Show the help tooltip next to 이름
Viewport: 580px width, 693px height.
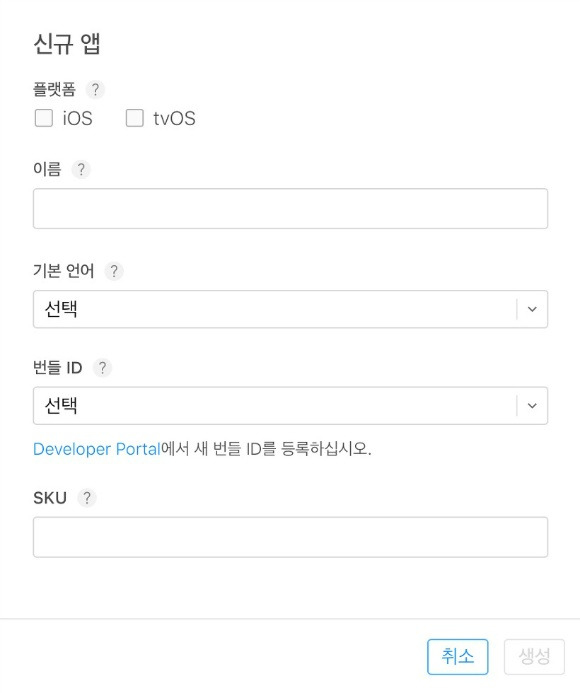click(x=81, y=169)
